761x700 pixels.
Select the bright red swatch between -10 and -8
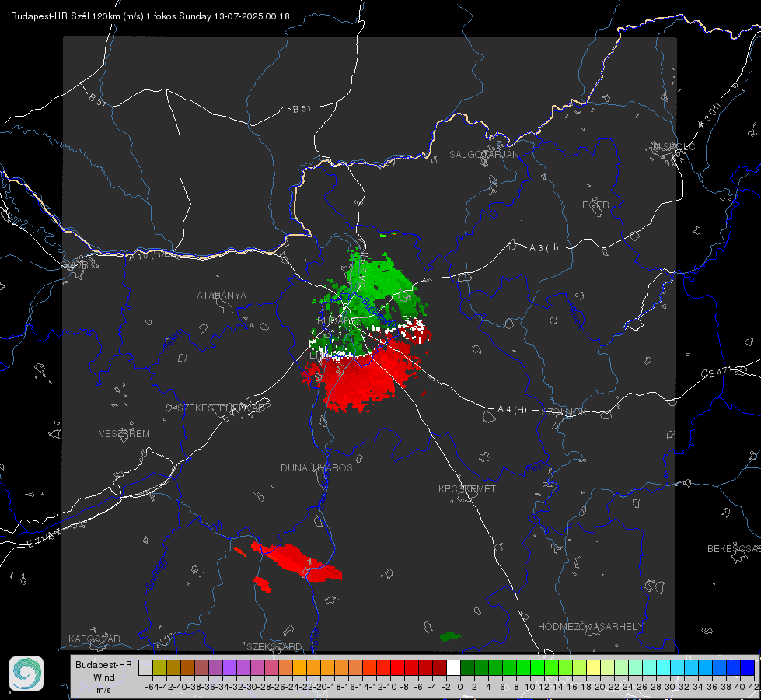coord(397,667)
